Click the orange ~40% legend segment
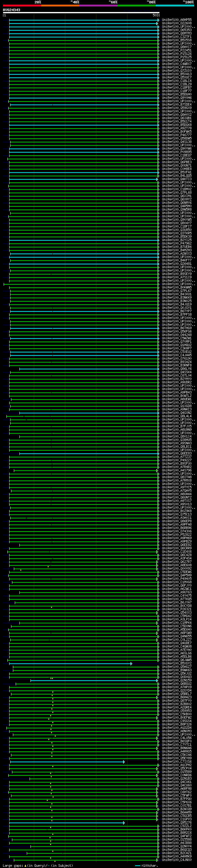 [60, 6]
